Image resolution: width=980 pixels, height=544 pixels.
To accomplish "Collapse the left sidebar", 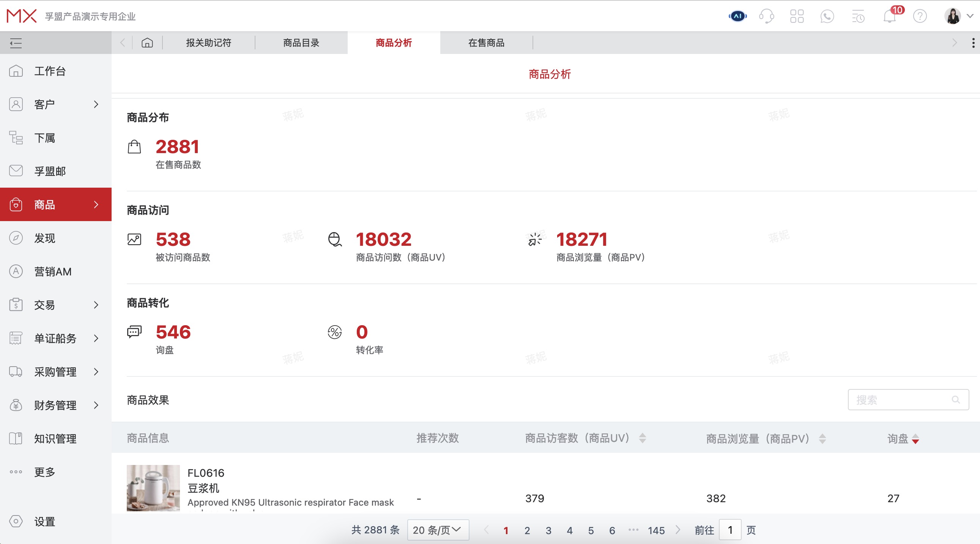I will pyautogui.click(x=16, y=43).
